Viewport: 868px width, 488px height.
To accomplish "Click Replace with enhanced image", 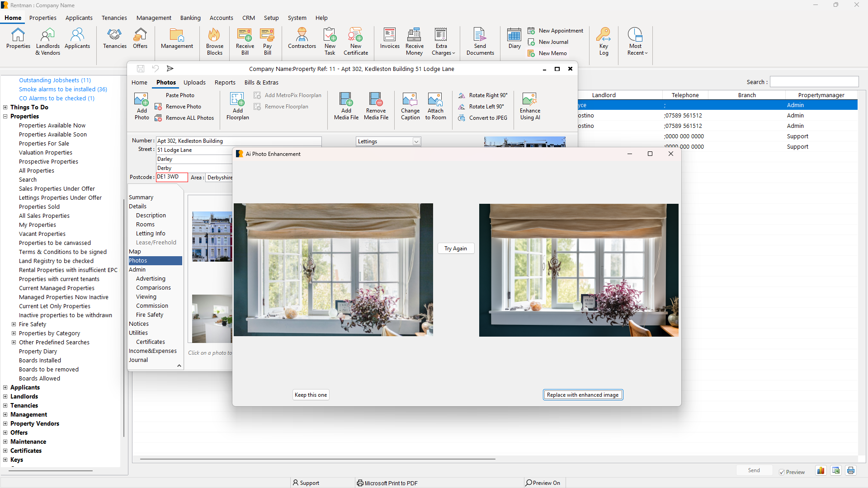I will (583, 394).
